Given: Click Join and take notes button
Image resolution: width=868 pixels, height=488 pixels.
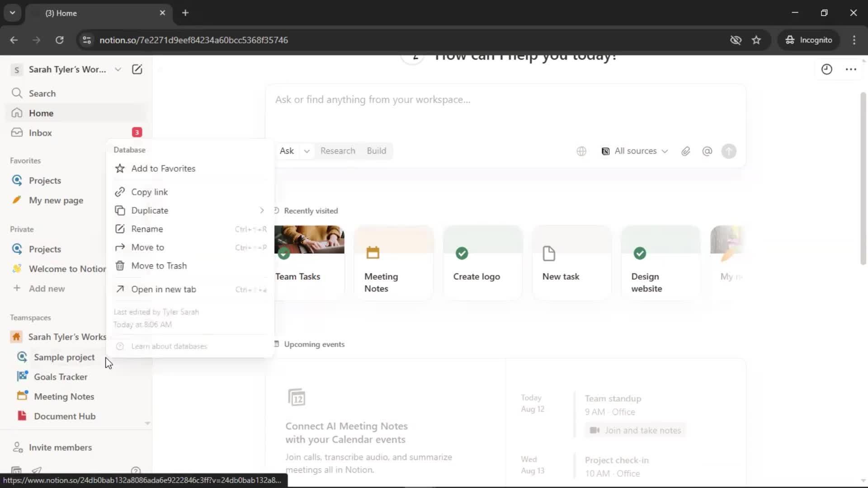Looking at the screenshot, I should tap(635, 430).
